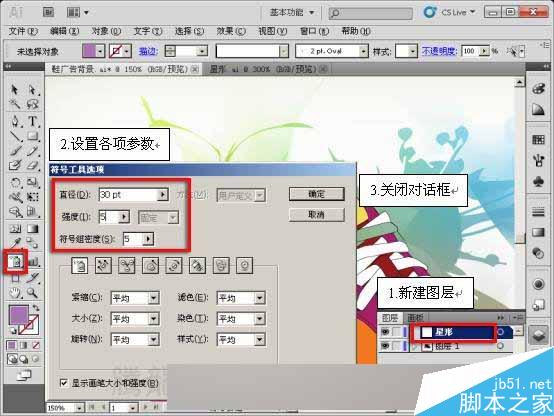
Task: Select the Magic Wand tool
Action: [14, 104]
